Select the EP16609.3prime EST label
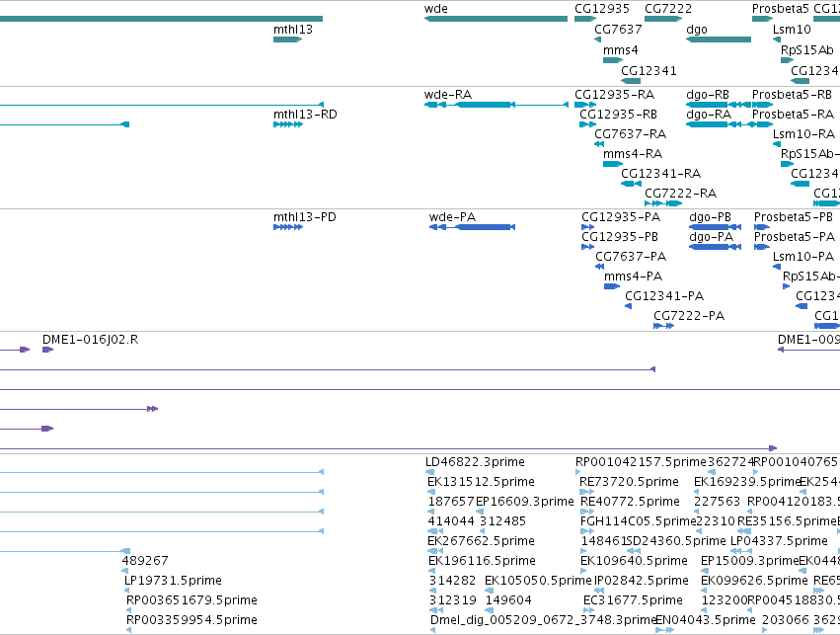Image resolution: width=840 pixels, height=635 pixels. [524, 502]
